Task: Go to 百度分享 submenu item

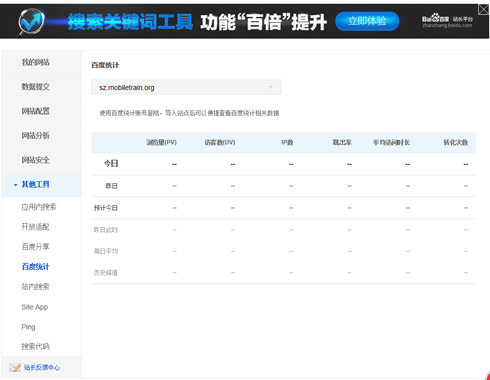Action: click(35, 247)
